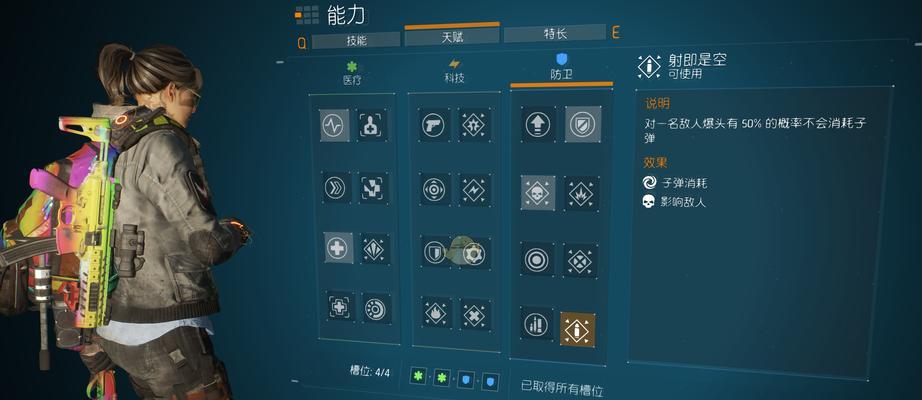
Task: Click the medical cross talent icon
Action: 338,248
